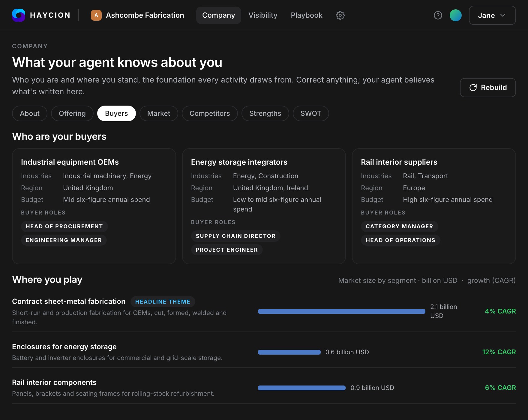528x420 pixels.
Task: Click the Energy storage integrators card title
Action: (x=239, y=162)
